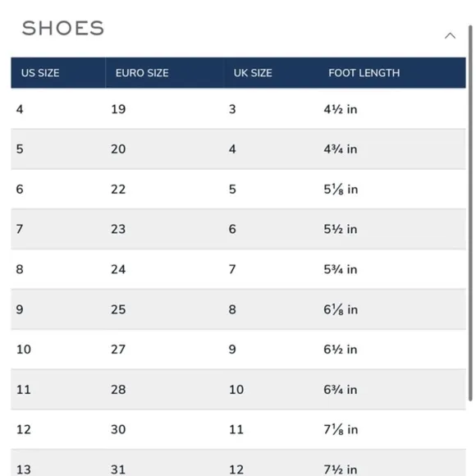Click the US size 4 row

[238, 109]
